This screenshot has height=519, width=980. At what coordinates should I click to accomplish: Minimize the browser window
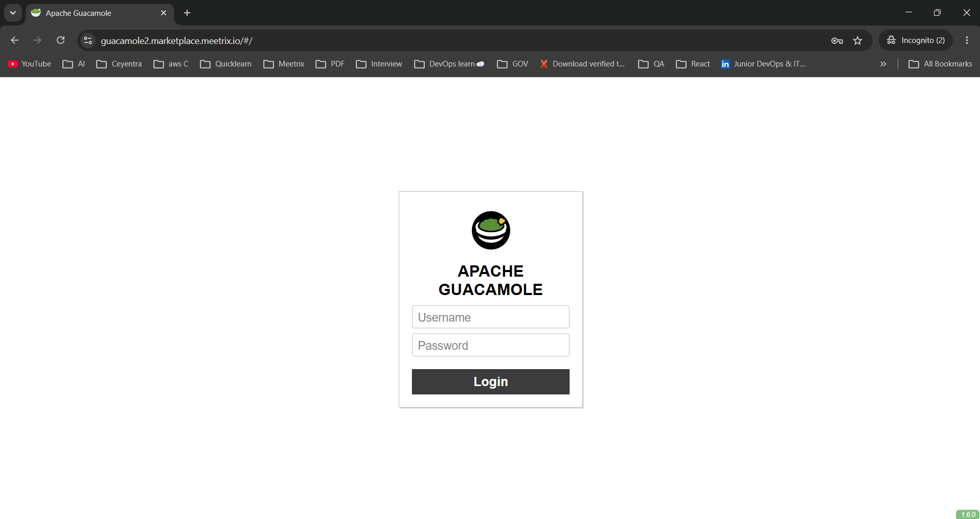(x=908, y=13)
